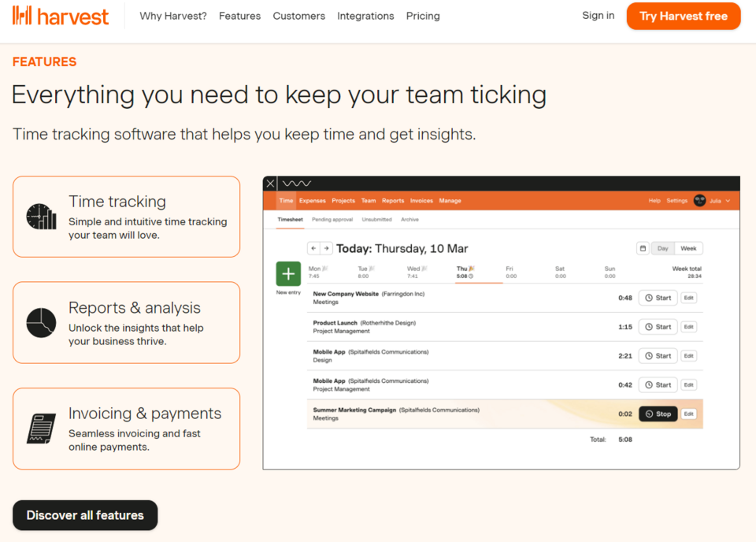Start timer for Mobile App Design entry
Screen dimensions: 756x542
pyautogui.click(x=658, y=356)
